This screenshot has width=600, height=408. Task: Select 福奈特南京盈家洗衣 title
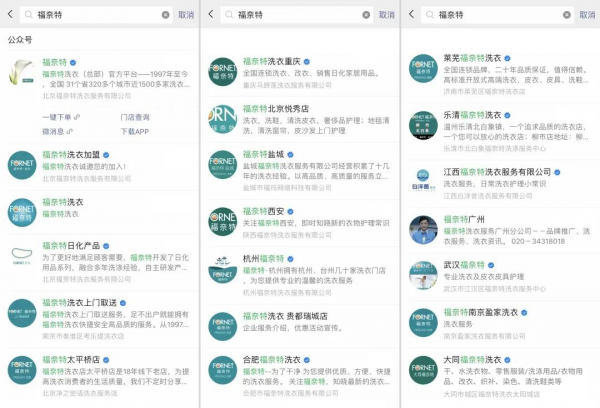pos(481,312)
